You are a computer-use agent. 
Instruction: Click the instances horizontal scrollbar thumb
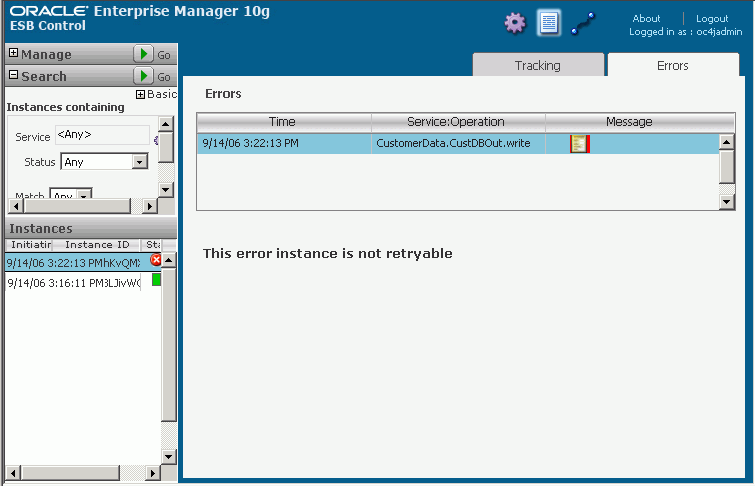click(x=70, y=473)
